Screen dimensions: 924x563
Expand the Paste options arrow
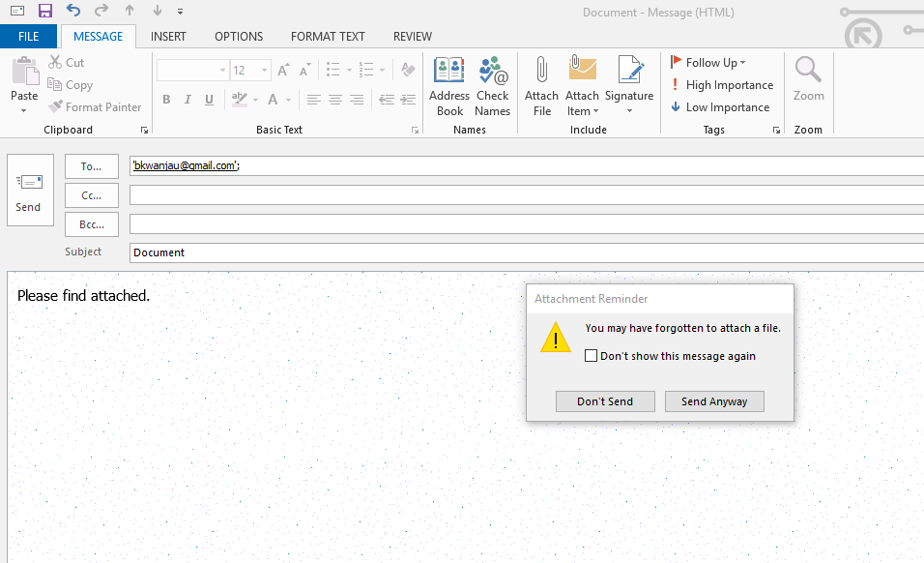pyautogui.click(x=24, y=111)
